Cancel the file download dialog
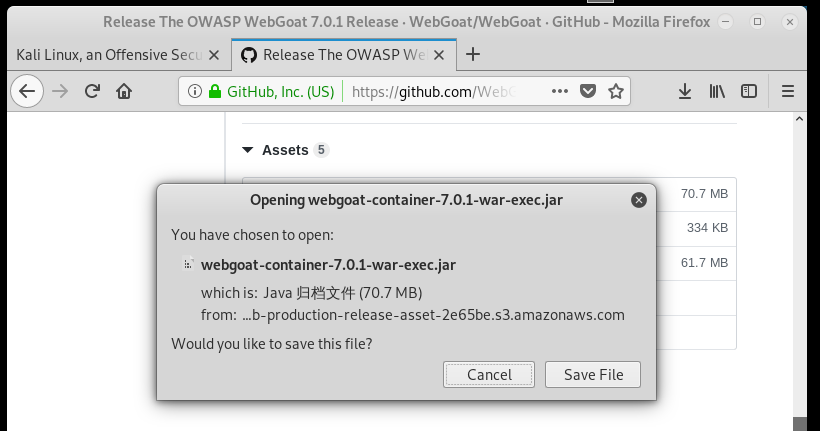The width and height of the screenshot is (820, 431). [x=489, y=375]
